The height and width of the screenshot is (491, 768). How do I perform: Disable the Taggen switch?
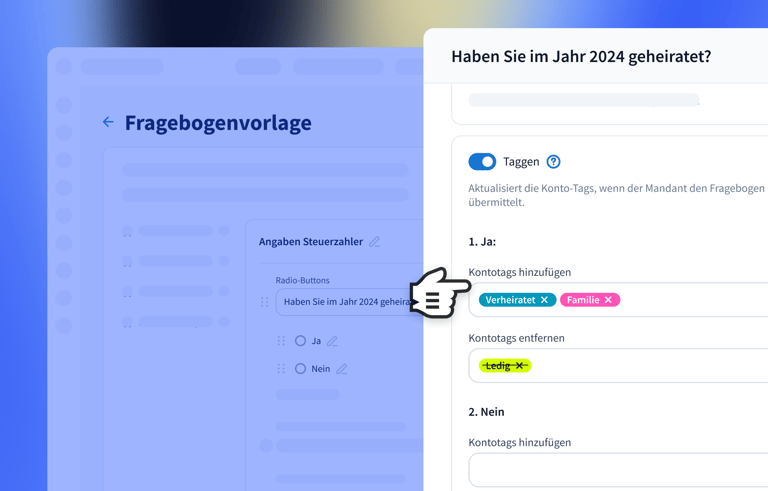click(482, 162)
